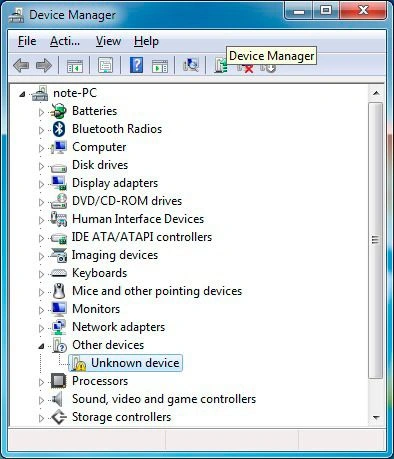
Task: Maximize the Device Manager window
Action: coord(326,11)
